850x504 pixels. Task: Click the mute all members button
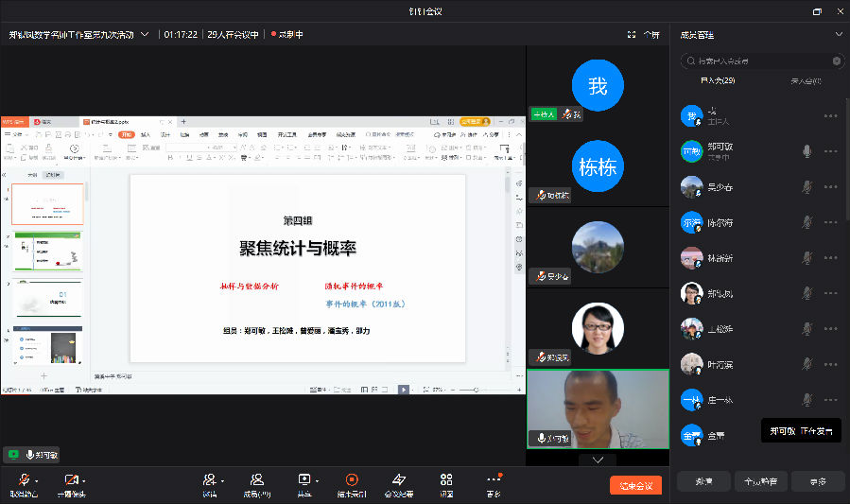(x=704, y=481)
